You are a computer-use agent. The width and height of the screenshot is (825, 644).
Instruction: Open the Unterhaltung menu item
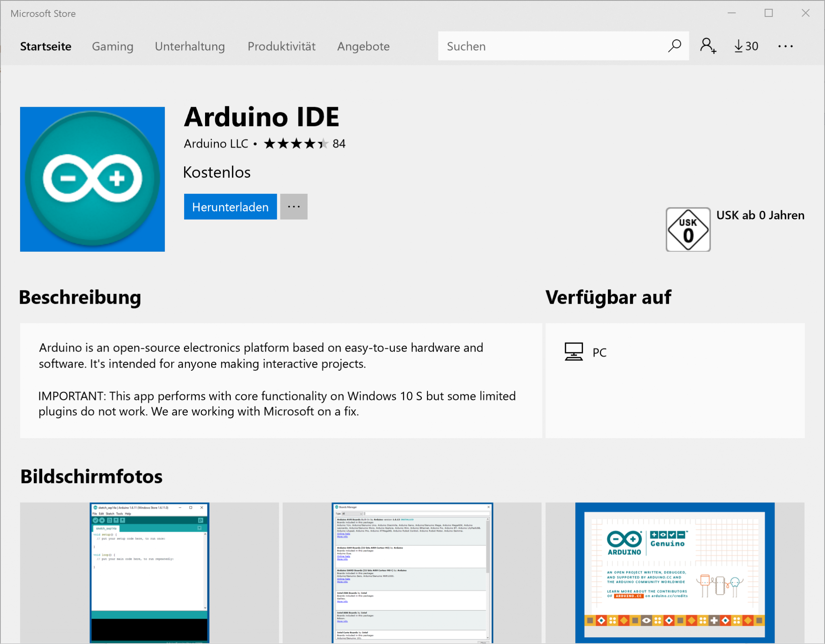pos(190,46)
